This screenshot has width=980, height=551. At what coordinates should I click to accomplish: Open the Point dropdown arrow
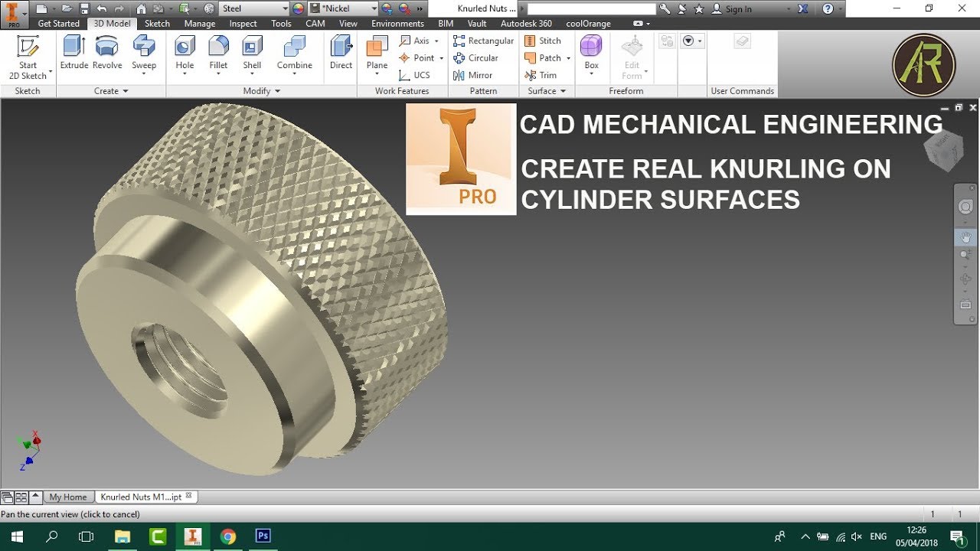(x=441, y=58)
